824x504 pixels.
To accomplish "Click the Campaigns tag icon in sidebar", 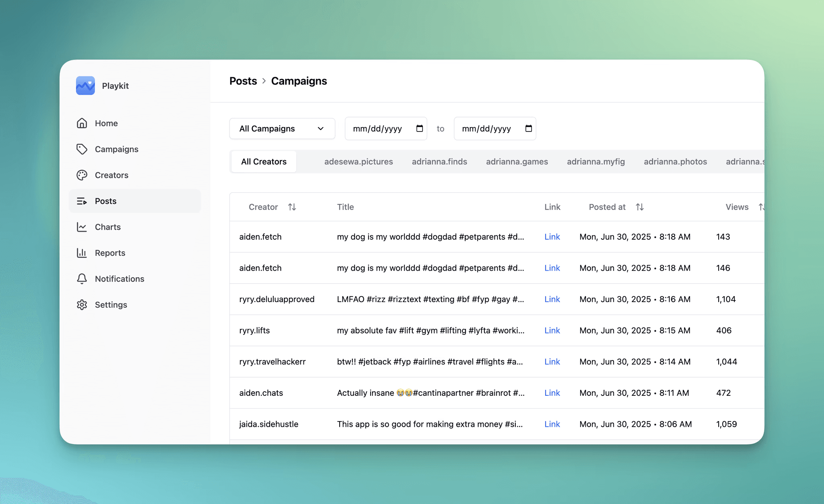I will click(82, 149).
